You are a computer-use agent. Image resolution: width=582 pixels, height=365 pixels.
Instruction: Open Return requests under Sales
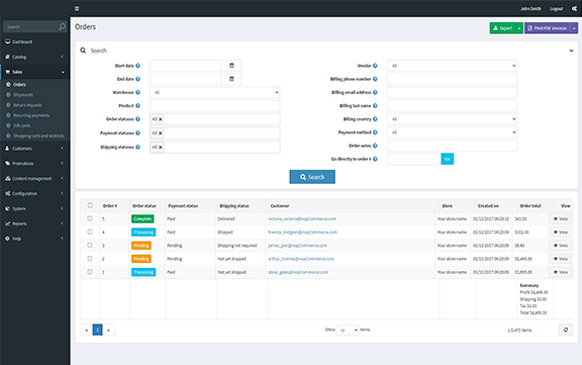(x=27, y=105)
